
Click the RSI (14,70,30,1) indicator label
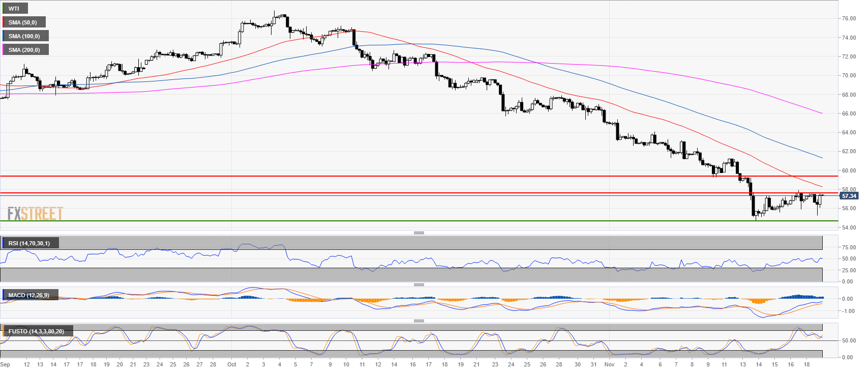(x=29, y=243)
